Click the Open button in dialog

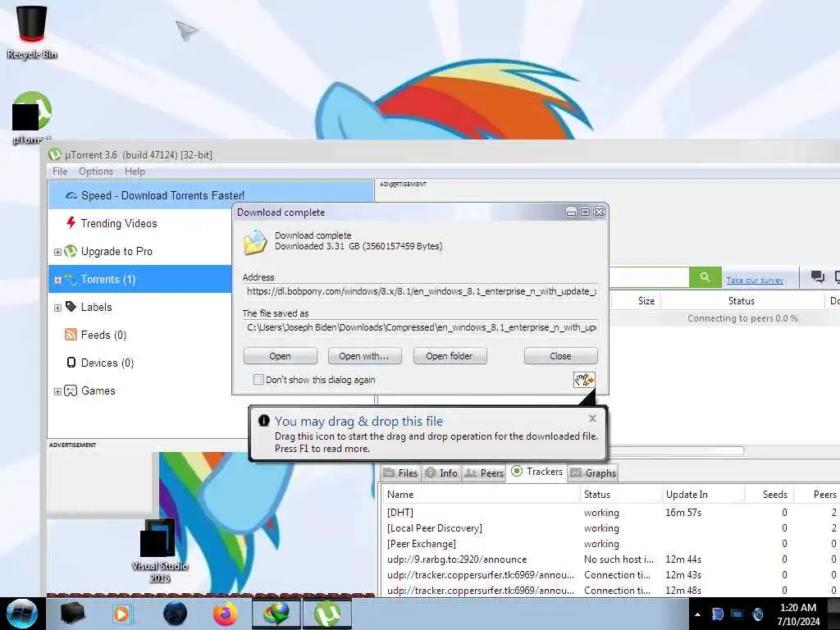281,356
